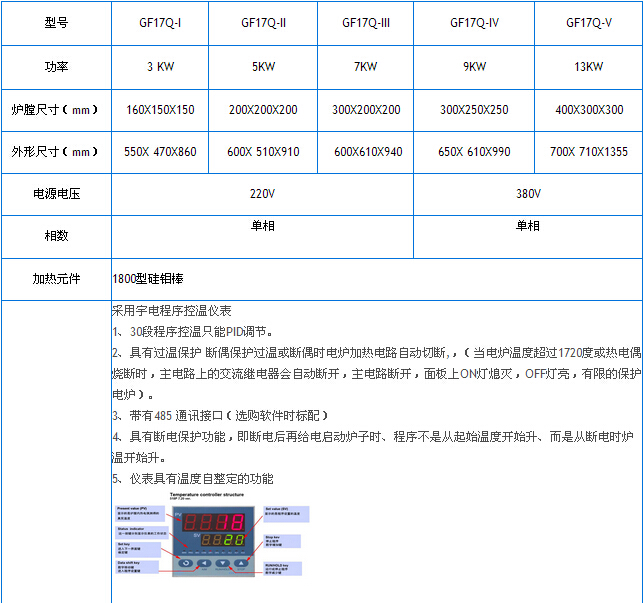This screenshot has height=603, width=644.
Task: Click the 'Data shift key' callout label
Action: tap(137, 567)
